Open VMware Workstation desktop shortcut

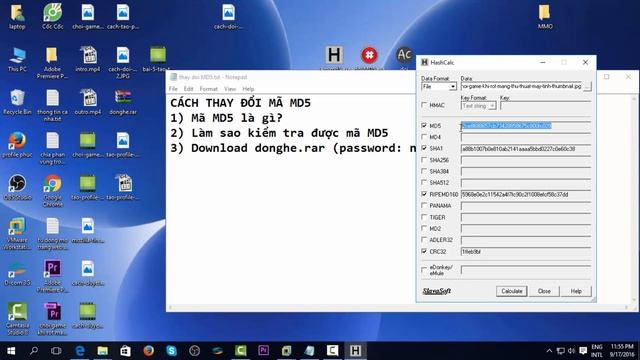[17, 233]
